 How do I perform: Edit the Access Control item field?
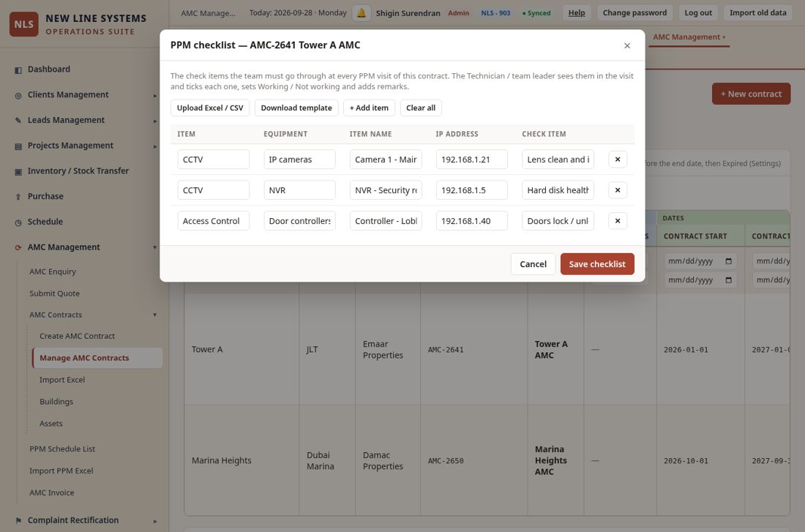click(x=214, y=221)
